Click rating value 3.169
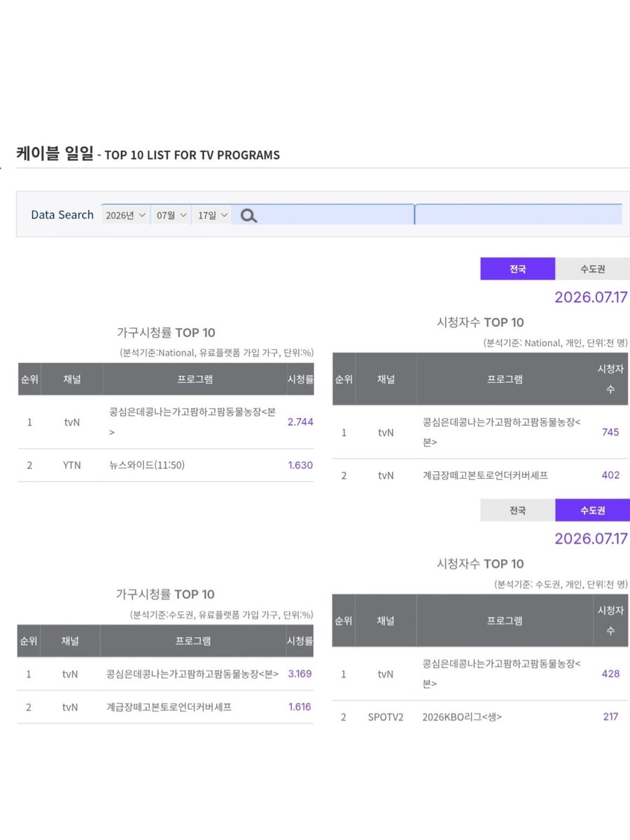Viewport: 630px width, 840px height. (300, 673)
